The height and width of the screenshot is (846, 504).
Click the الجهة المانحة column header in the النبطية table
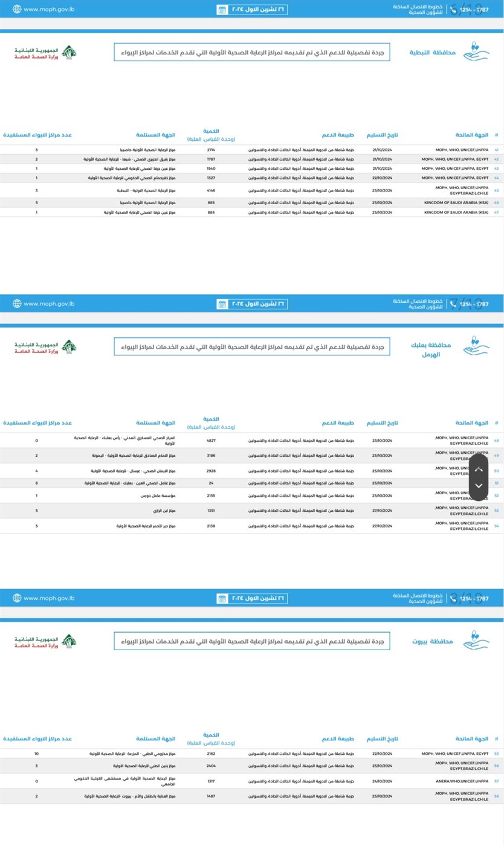pyautogui.click(x=472, y=135)
